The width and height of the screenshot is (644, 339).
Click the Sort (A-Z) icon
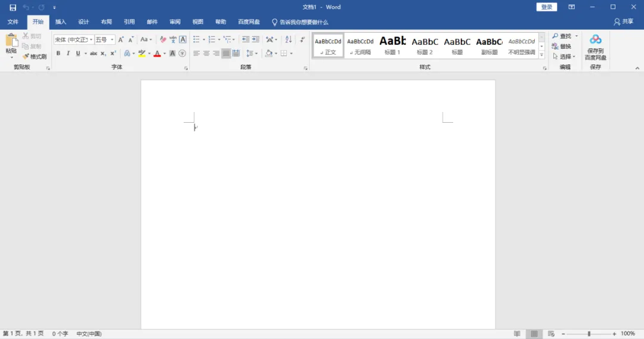289,39
